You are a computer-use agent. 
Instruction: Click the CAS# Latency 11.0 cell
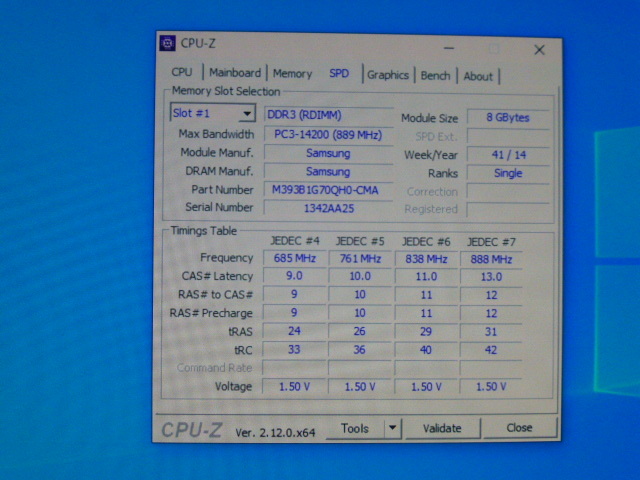pyautogui.click(x=426, y=277)
